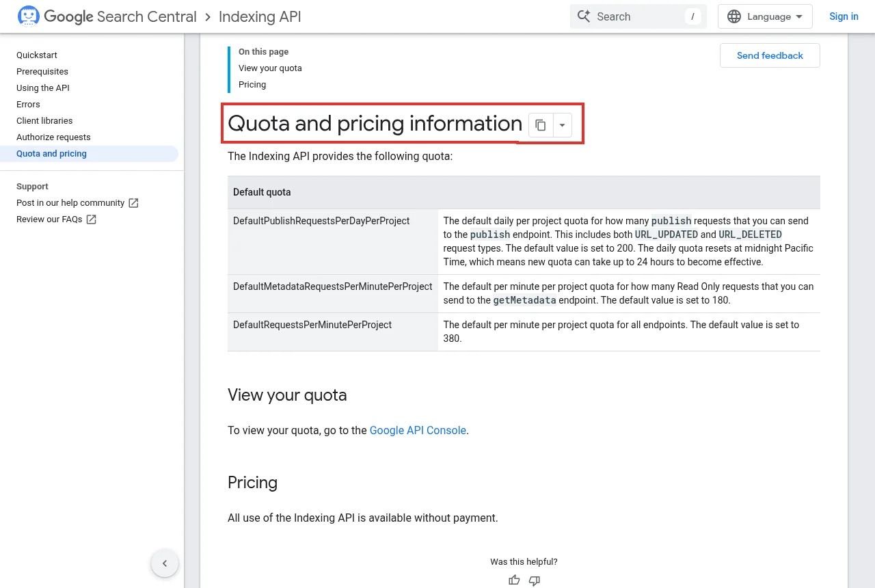Jump to View your quota in page contents
This screenshot has width=875, height=588.
click(270, 68)
